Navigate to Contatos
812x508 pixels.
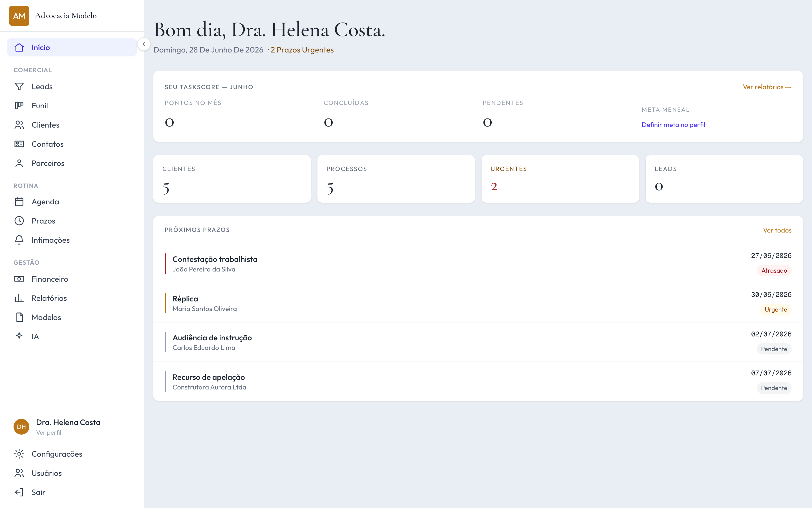(72, 144)
